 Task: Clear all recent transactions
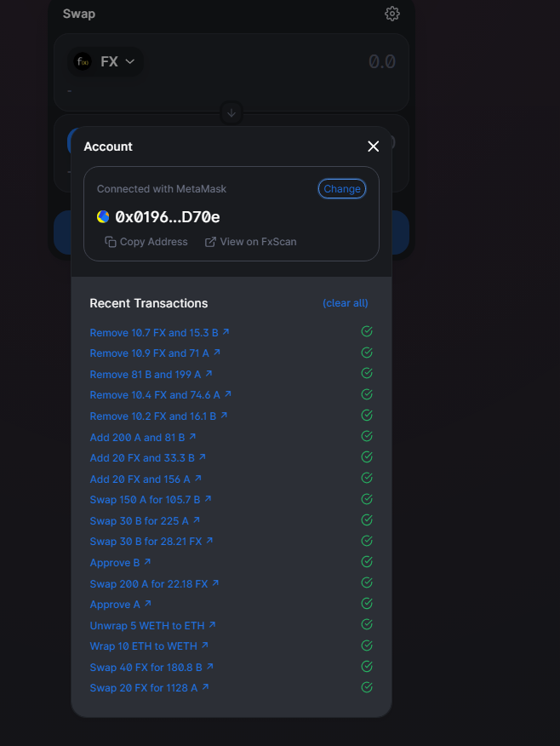346,303
